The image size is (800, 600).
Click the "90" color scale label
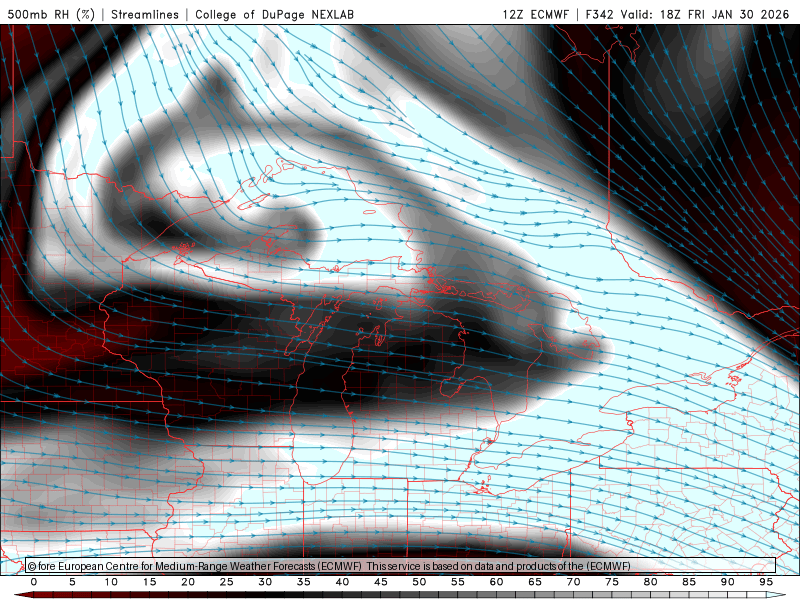(x=728, y=582)
